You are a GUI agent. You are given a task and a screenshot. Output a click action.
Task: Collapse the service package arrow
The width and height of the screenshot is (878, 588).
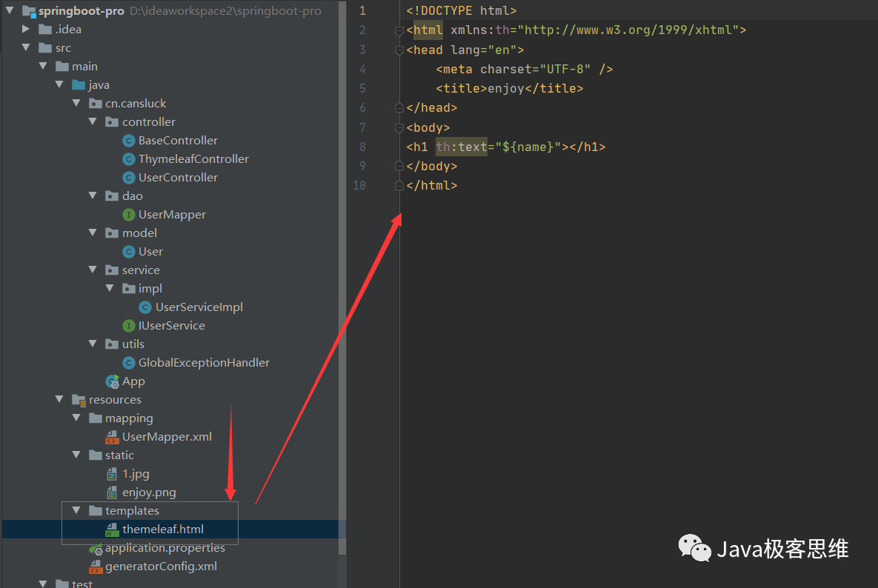(93, 270)
